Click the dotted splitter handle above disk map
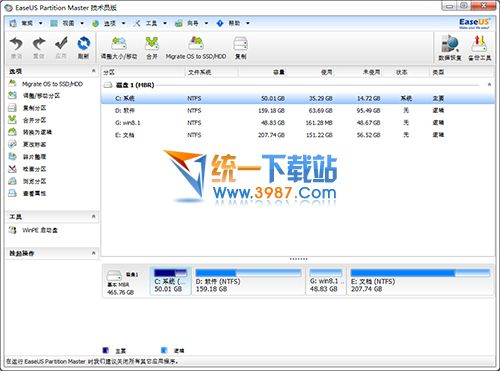This screenshot has width=500, height=371. pyautogui.click(x=298, y=259)
